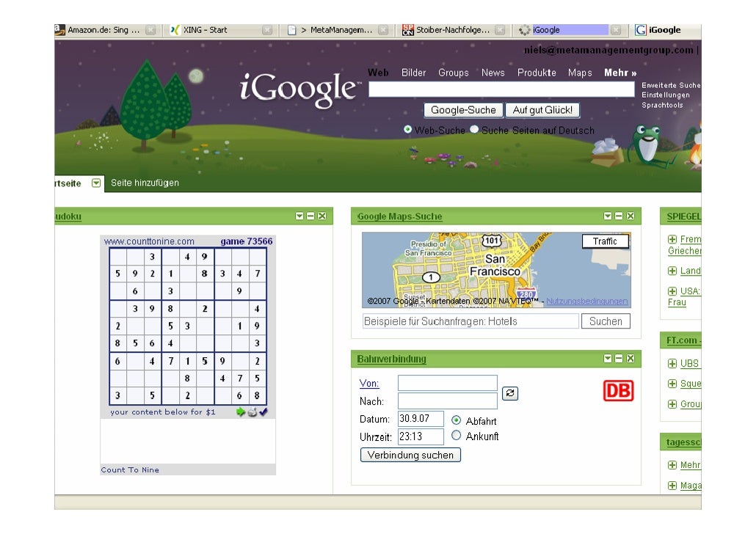Swap Von and Nach with the exchange icon
This screenshot has height=534, width=756.
510,393
